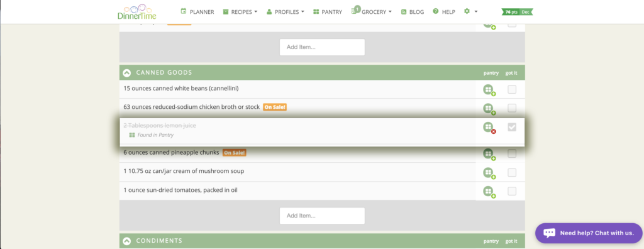Click the 76 pts Dec badge
This screenshot has height=249, width=644.
tap(517, 12)
